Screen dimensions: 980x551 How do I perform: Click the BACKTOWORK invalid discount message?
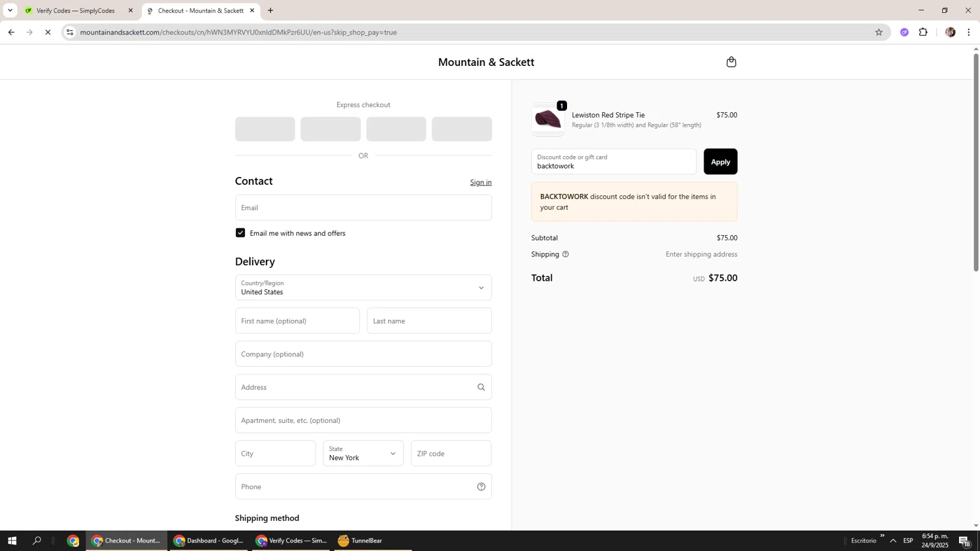(634, 202)
